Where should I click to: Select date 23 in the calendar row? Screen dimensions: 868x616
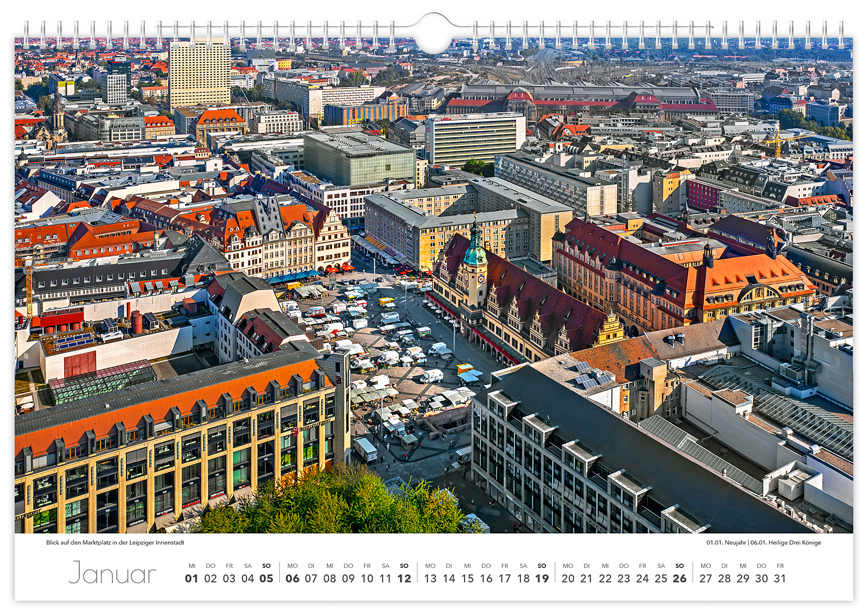[x=624, y=578]
